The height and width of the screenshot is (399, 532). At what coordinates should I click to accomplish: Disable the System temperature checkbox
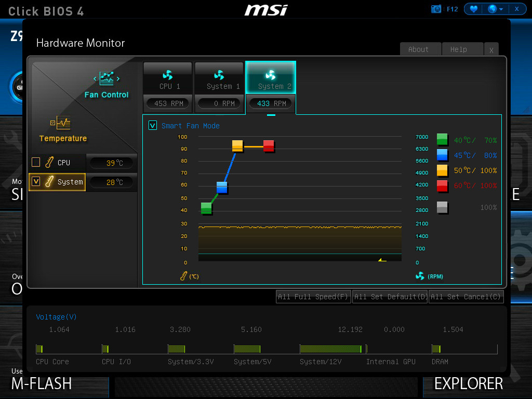(36, 181)
